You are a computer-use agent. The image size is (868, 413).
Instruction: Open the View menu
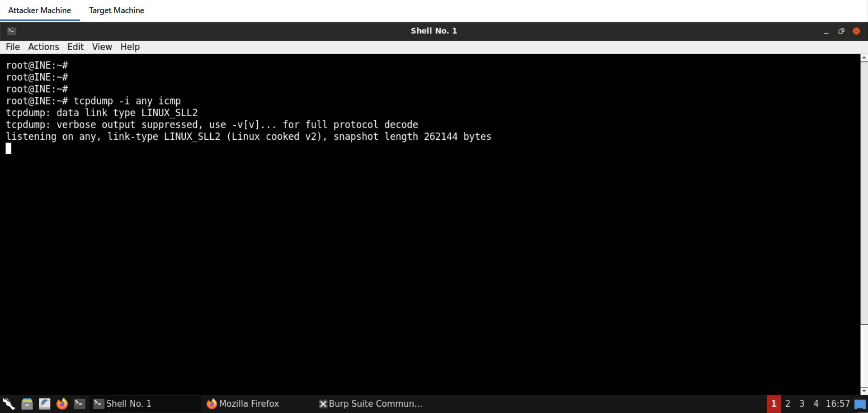tap(102, 47)
